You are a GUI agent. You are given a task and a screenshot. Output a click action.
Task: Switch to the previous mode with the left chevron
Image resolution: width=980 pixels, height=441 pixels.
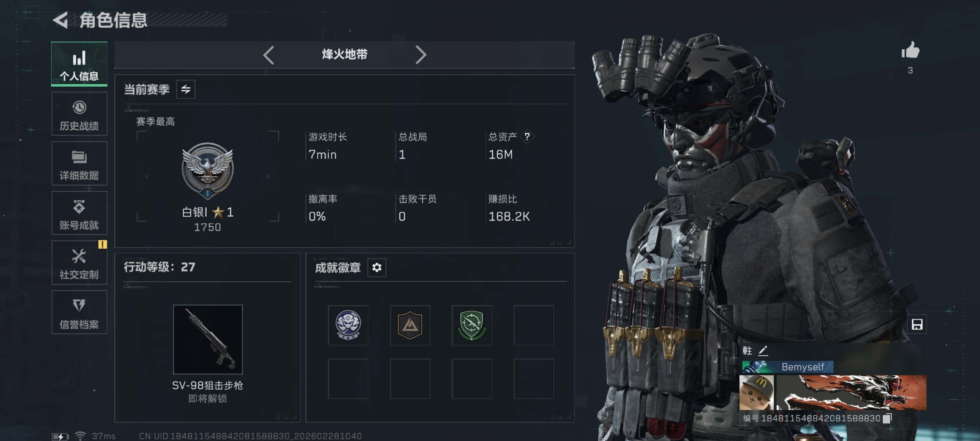pos(269,55)
